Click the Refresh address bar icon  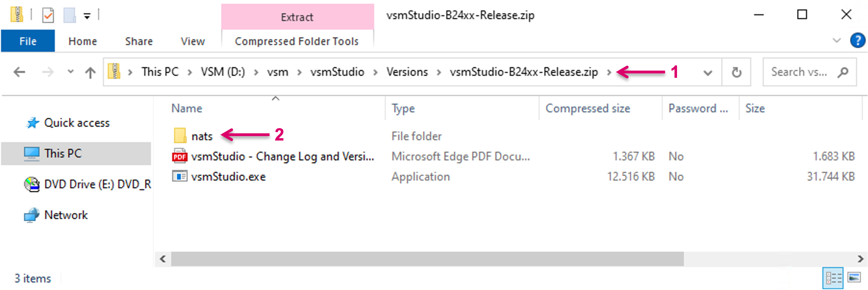pyautogui.click(x=736, y=72)
